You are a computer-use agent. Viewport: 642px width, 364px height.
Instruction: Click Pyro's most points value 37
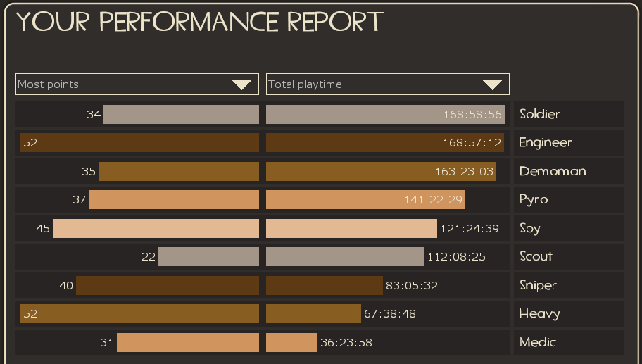coord(79,200)
